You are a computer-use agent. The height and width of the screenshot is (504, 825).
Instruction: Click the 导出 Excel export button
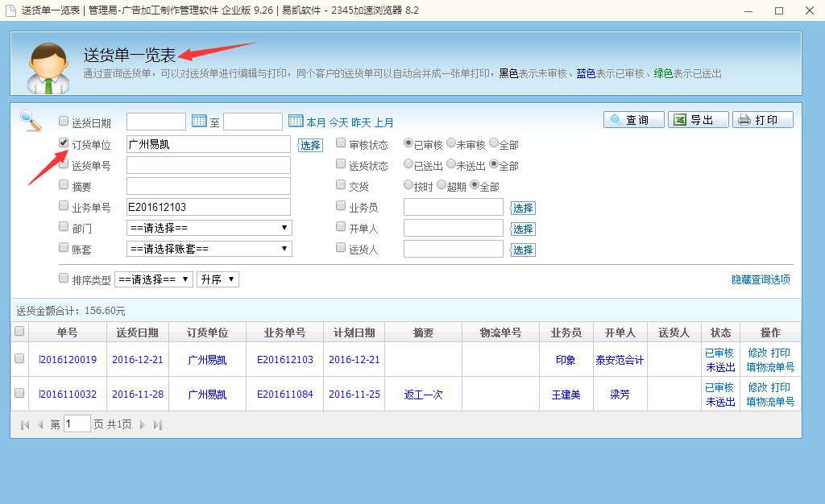pos(698,120)
